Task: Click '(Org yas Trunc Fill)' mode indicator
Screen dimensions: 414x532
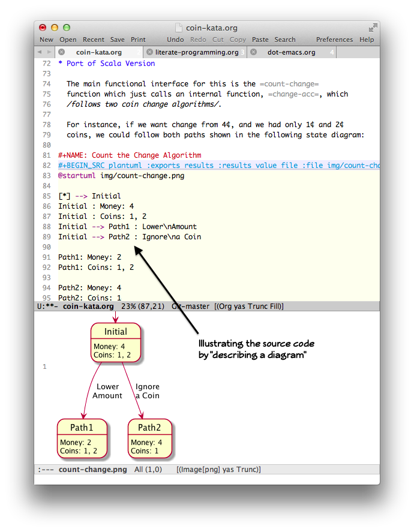Action: (249, 306)
